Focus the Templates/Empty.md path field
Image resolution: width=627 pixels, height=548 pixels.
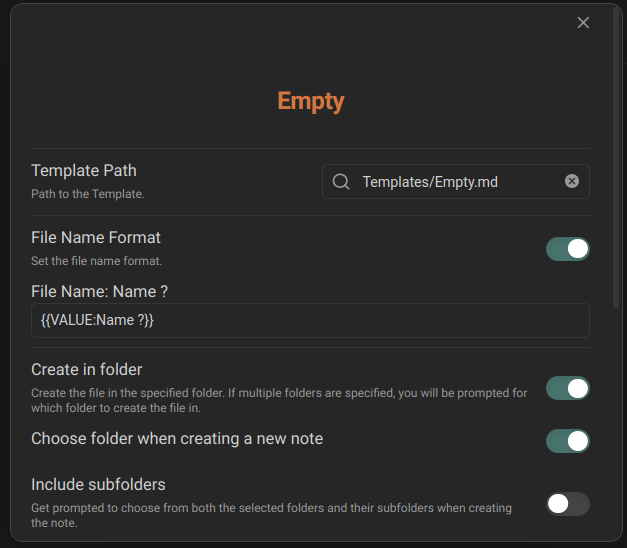[455, 182]
